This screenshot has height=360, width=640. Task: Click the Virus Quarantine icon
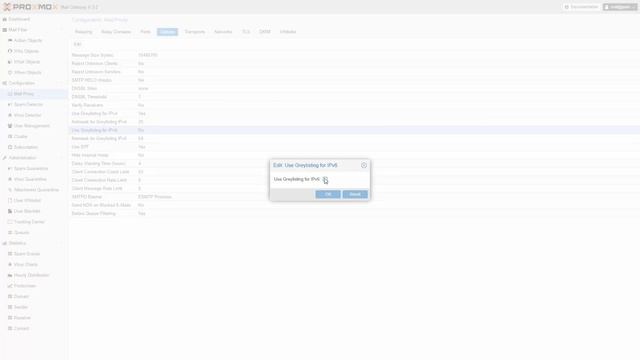(x=10, y=179)
